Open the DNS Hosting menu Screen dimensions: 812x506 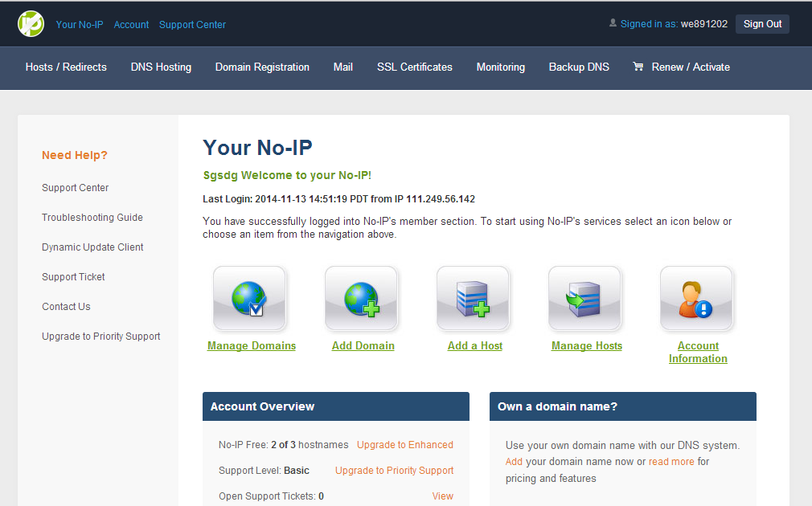click(x=161, y=67)
